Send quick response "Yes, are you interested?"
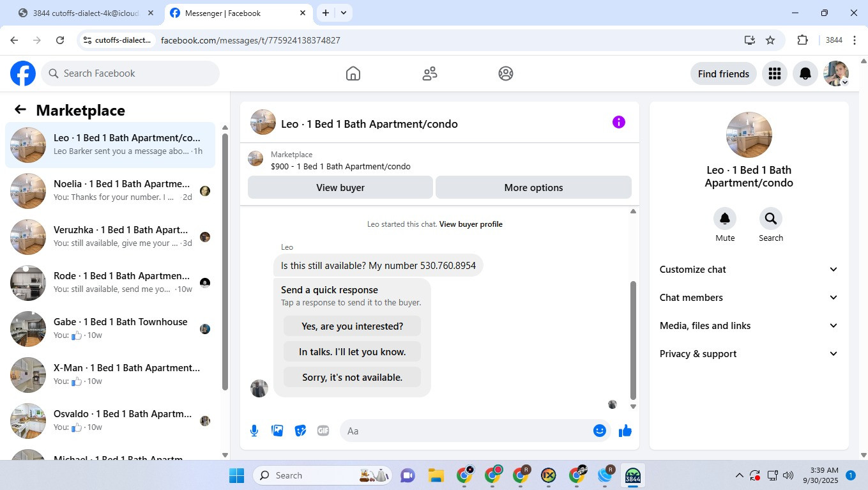Screen dimensions: 868x490 pyautogui.click(x=352, y=326)
